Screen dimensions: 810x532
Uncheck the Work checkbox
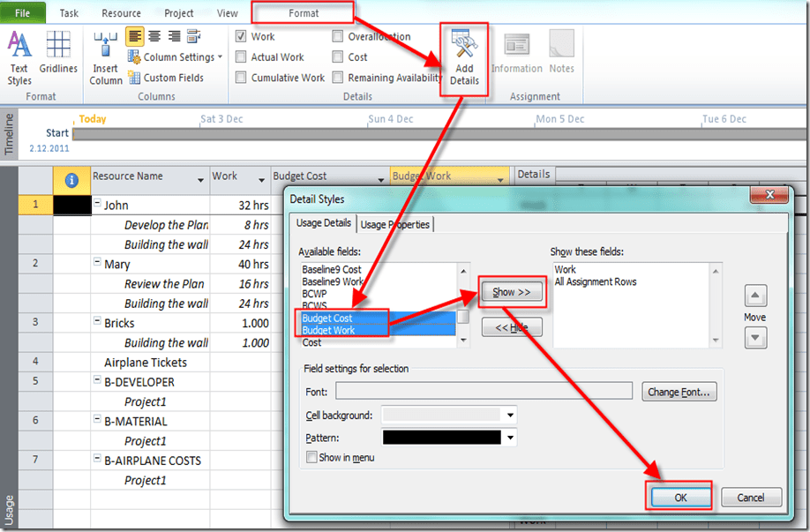point(242,37)
